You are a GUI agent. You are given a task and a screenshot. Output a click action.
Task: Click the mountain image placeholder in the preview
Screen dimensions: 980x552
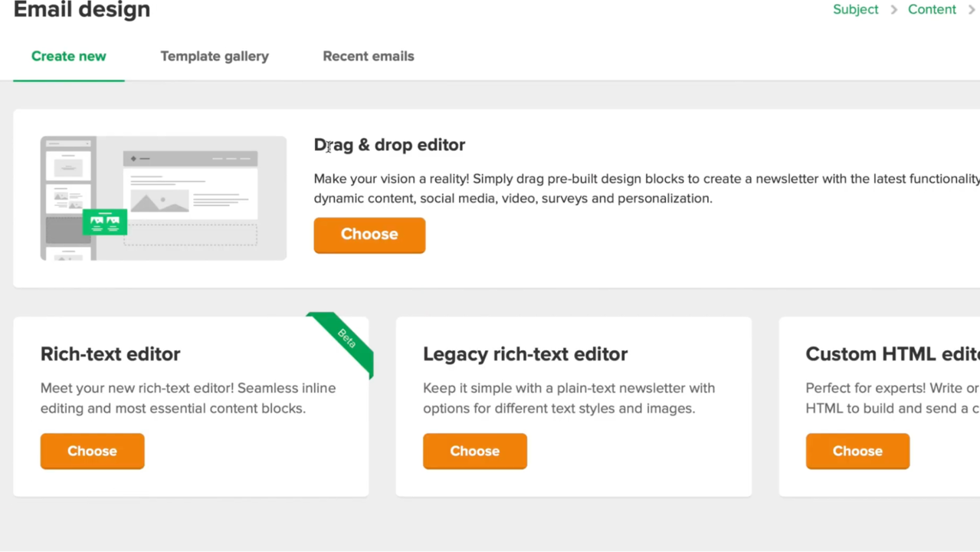[x=159, y=201]
